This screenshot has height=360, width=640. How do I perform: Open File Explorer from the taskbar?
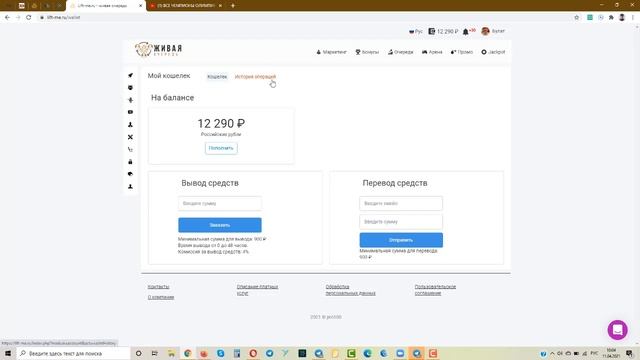click(x=171, y=353)
